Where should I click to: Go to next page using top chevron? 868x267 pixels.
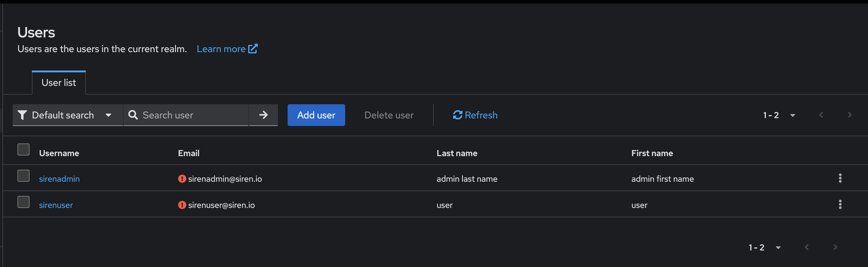[850, 115]
